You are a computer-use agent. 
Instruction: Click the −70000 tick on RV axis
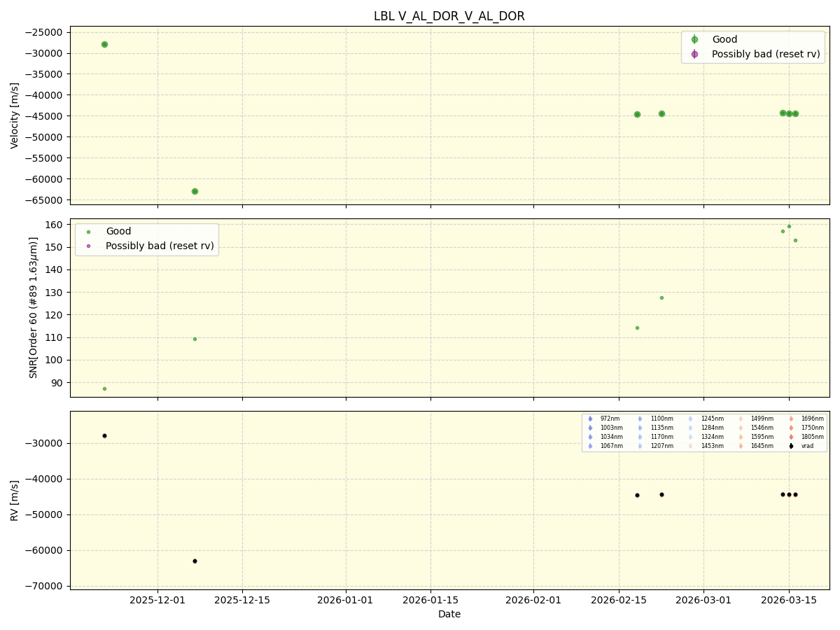coord(43,586)
